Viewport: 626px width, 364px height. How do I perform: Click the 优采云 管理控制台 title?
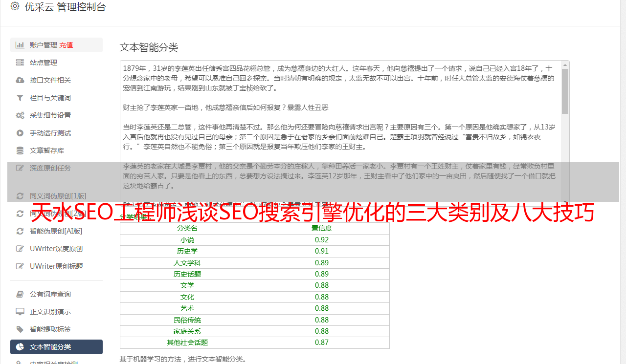pos(65,7)
